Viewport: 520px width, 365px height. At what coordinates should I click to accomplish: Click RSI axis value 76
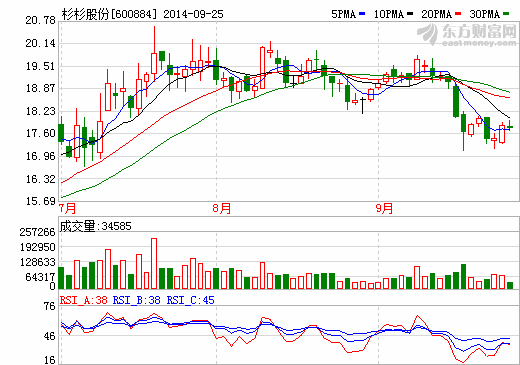tap(50, 307)
